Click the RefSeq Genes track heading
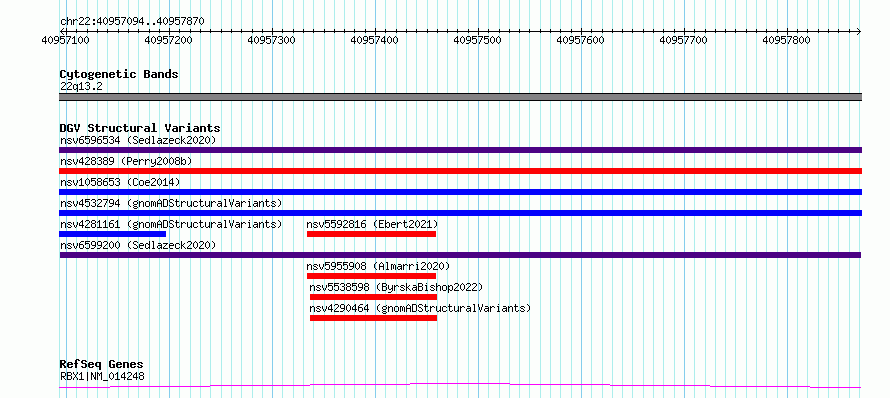Viewport: 890px width, 398px height. coord(101,365)
